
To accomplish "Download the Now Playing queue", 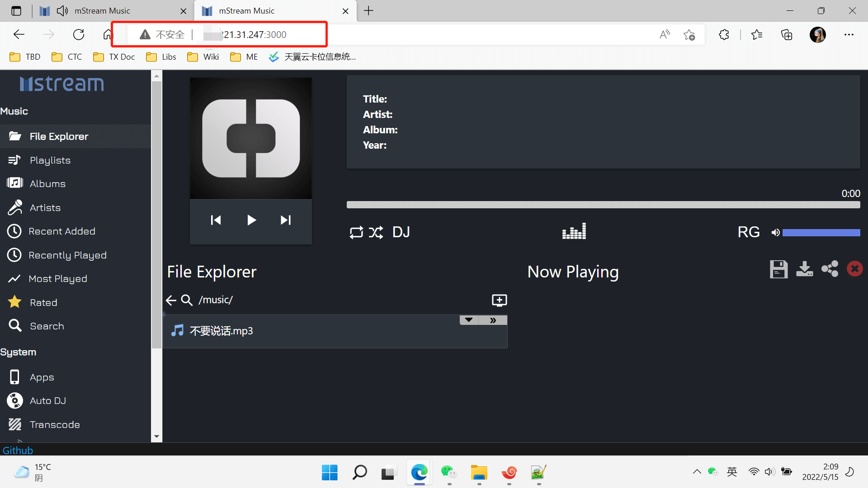I will (x=804, y=269).
